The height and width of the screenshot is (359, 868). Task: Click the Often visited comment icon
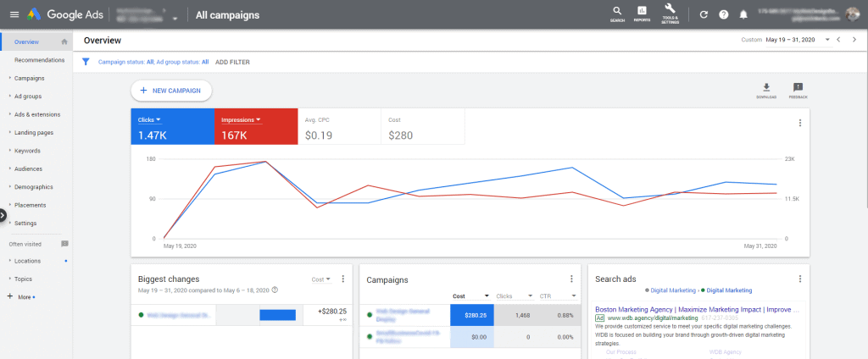point(64,243)
